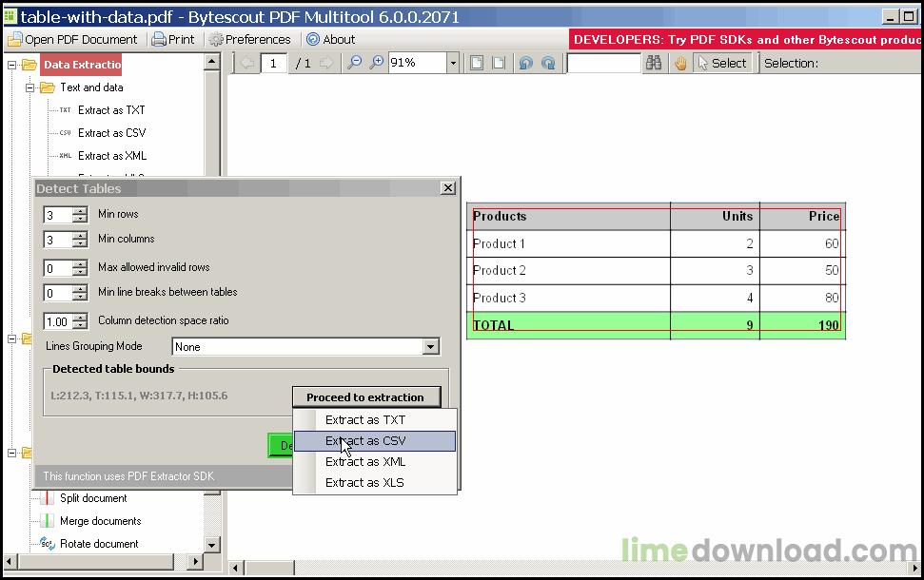Click the zoom field showing 91%
Screen dimensions: 924x580
417,63
